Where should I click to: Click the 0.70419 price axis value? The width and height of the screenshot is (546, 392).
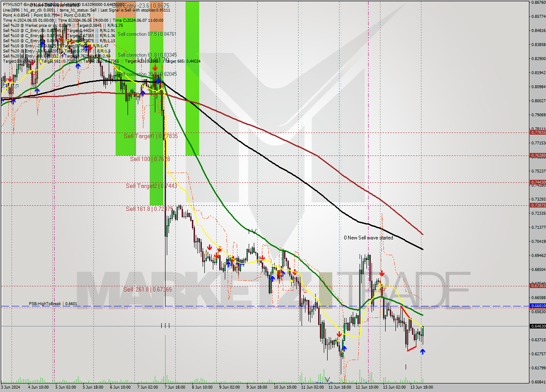(538, 241)
